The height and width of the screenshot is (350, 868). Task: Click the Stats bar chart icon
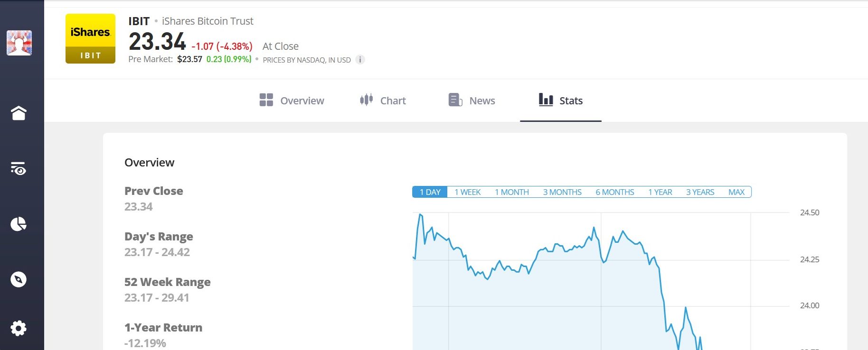[546, 99]
